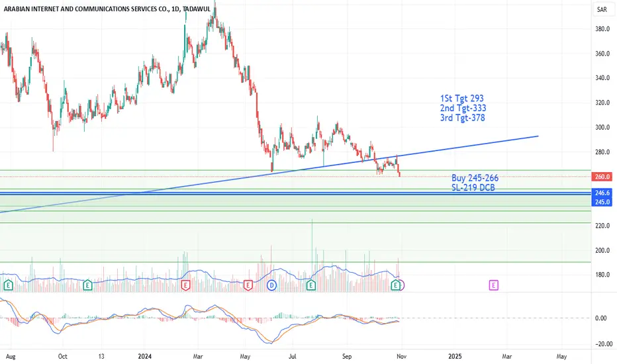Open the green E earnings marker after Jul
The width and height of the screenshot is (617, 364).
311,285
